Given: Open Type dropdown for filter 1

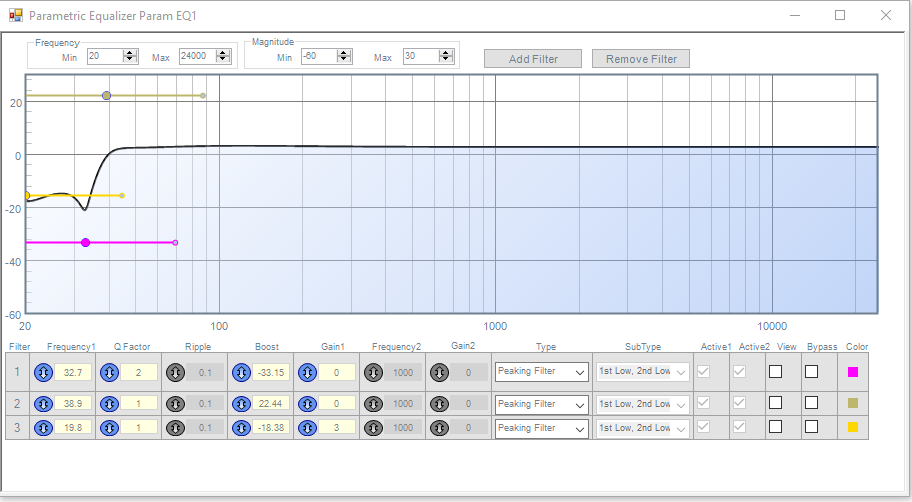Looking at the screenshot, I should 542,372.
